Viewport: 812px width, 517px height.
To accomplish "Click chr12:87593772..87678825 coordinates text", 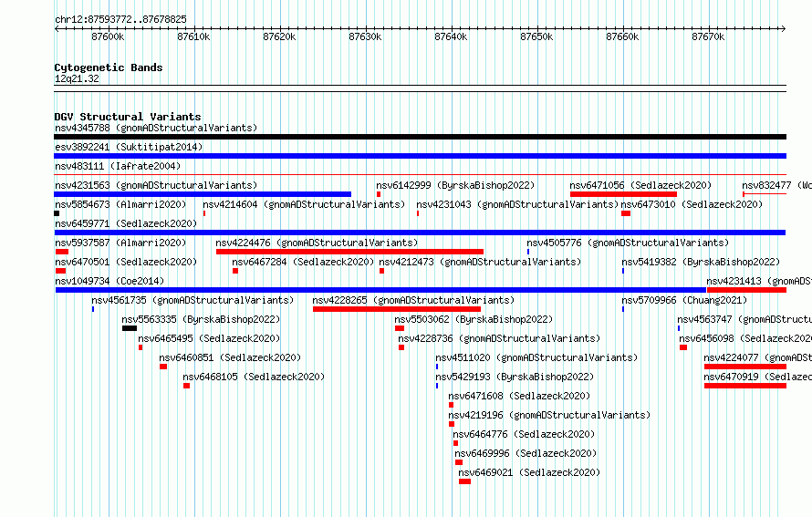I will coord(120,19).
